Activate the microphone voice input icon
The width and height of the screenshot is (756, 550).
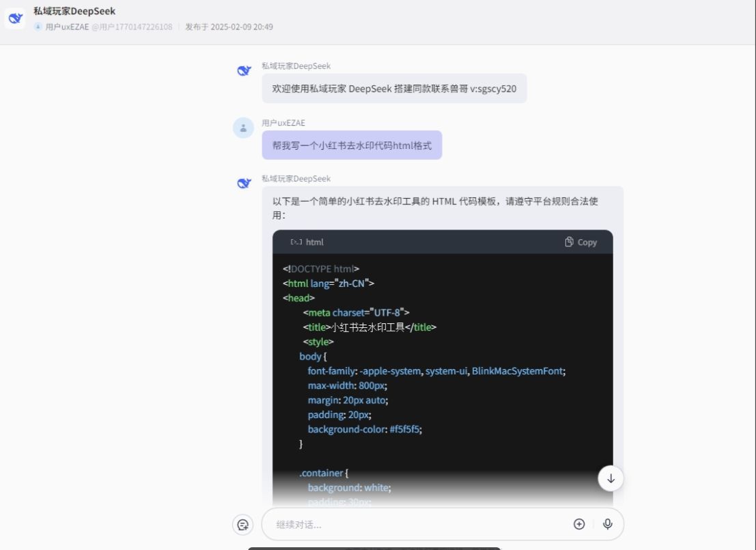(608, 524)
